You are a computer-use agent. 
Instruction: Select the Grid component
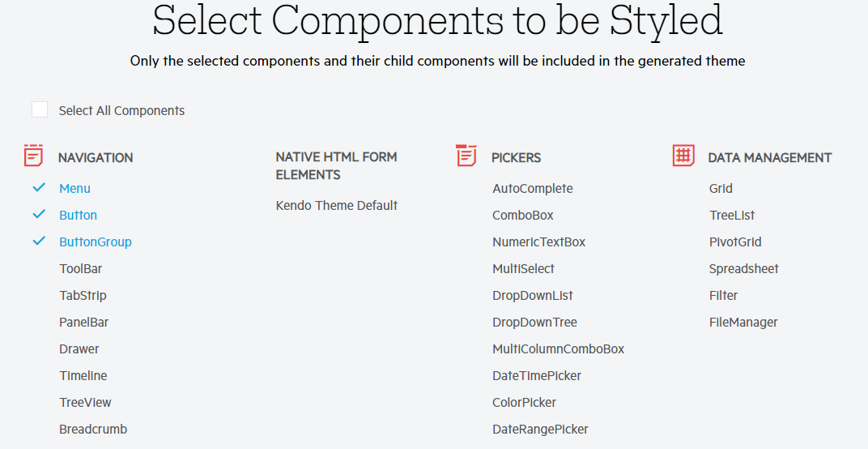tap(721, 189)
